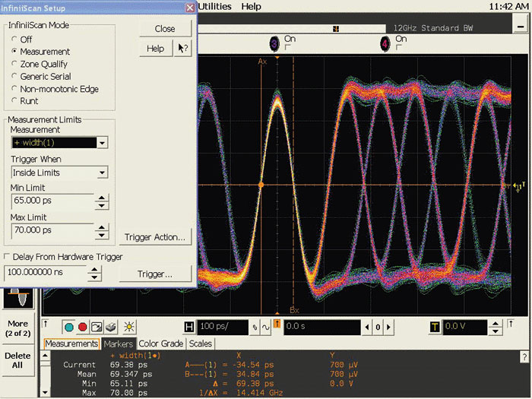The height and width of the screenshot is (399, 532).
Task: Click the green Run acquisition button
Action: coord(69,327)
